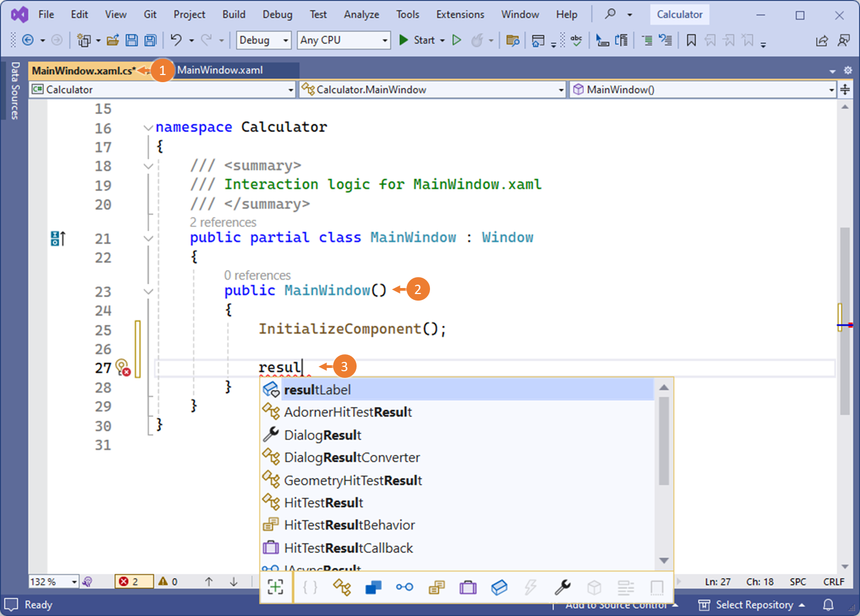This screenshot has width=860, height=616.
Task: Click the Send Feedback icon
Action: 844,41
